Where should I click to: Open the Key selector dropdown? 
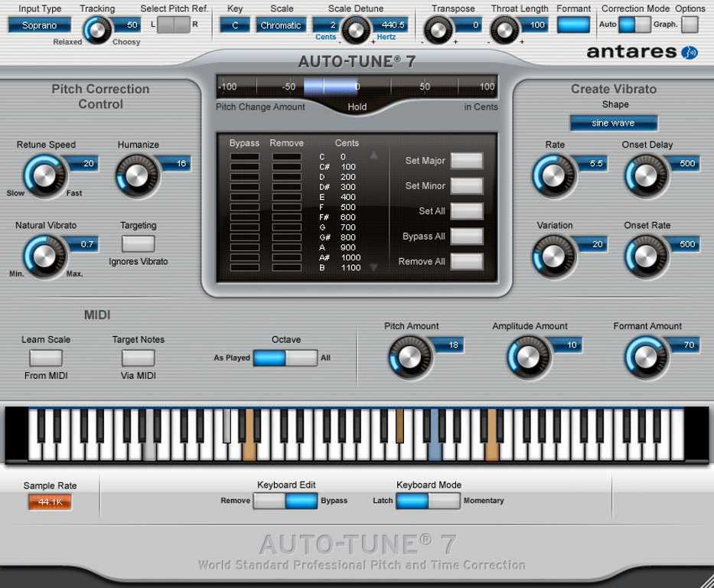(x=234, y=25)
